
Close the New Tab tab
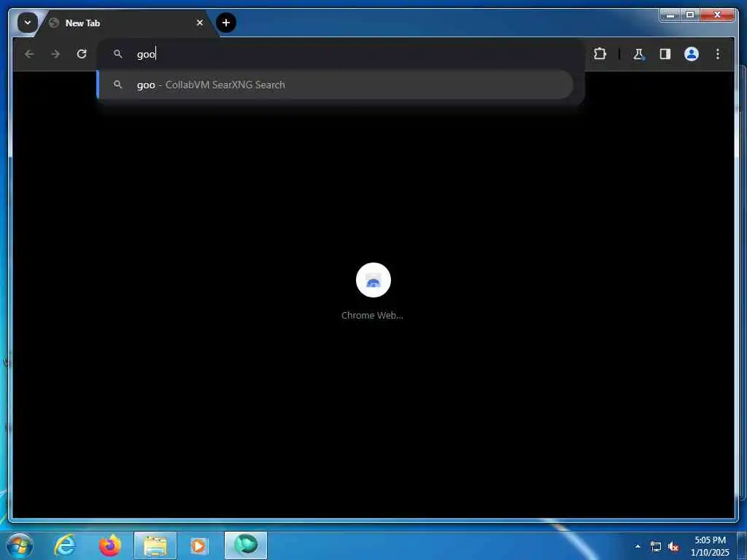point(200,23)
